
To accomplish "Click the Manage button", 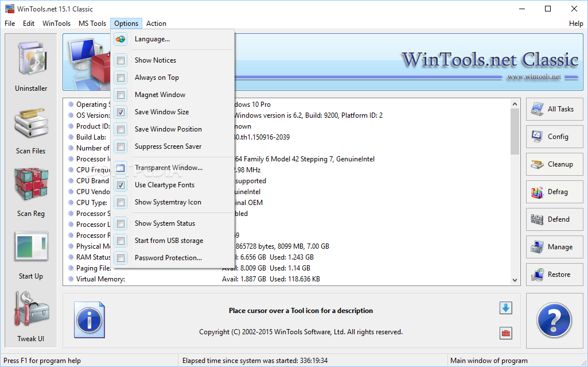I will click(555, 247).
